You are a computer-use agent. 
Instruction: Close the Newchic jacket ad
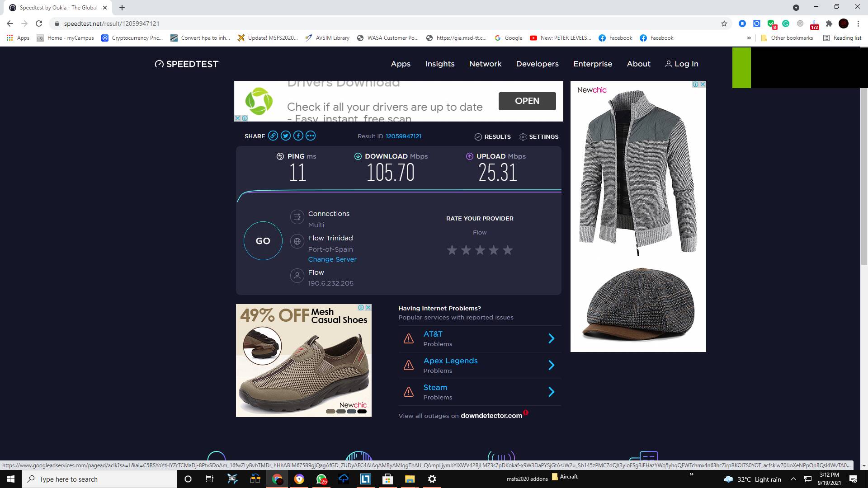703,84
